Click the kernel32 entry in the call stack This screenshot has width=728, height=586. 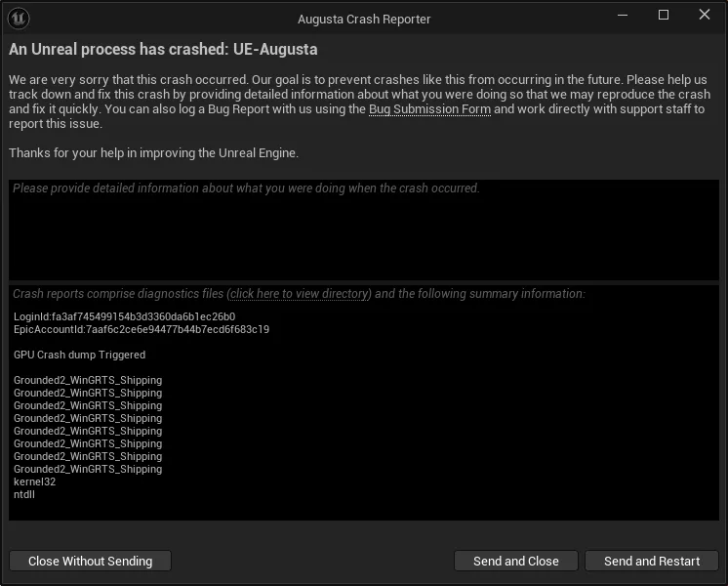point(34,482)
